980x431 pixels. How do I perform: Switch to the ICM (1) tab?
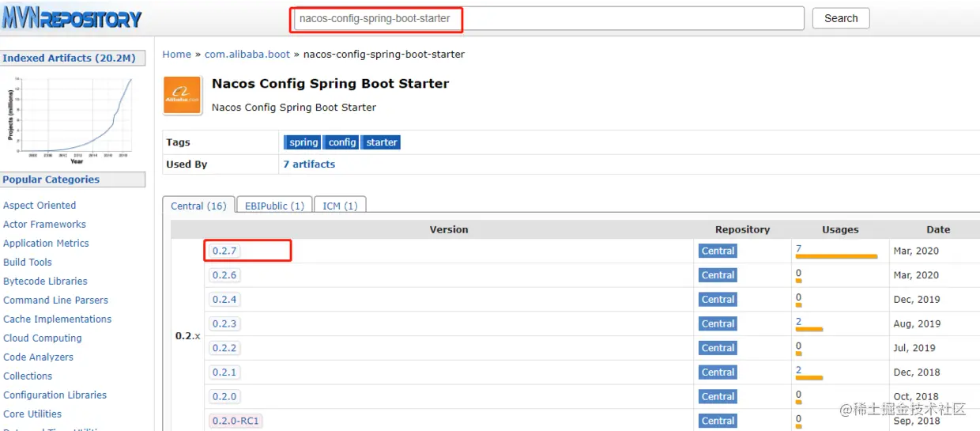tap(340, 206)
